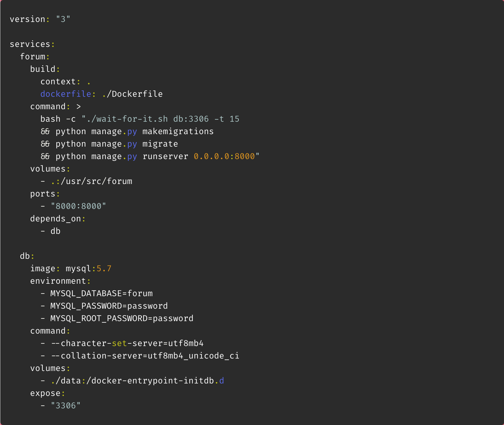Click the character-set-server=utf8mb4 flag
This screenshot has width=504, height=425.
pos(127,343)
